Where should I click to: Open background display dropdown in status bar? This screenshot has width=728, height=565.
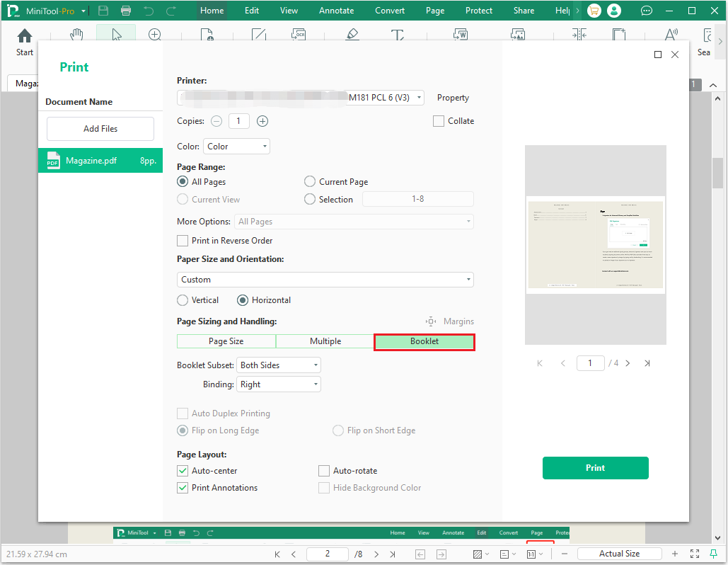481,554
